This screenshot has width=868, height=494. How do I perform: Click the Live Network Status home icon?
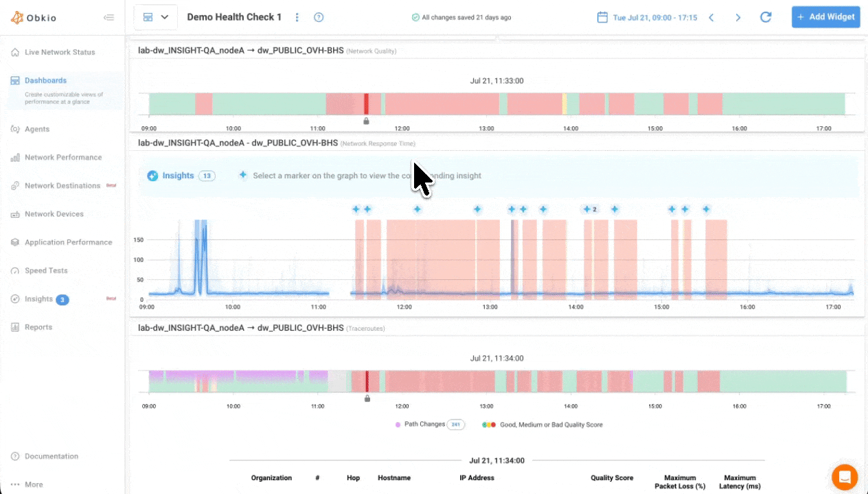click(x=15, y=52)
